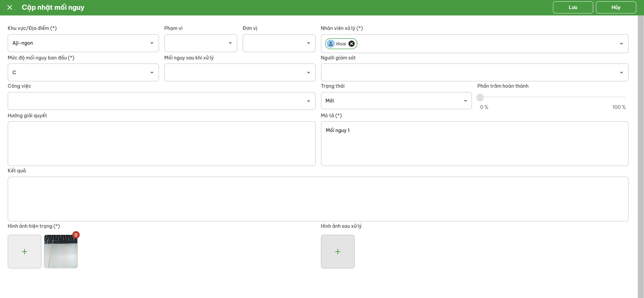Open Mối nguy sau khi xử lý dropdown
The height and width of the screenshot is (298, 644).
tap(240, 72)
